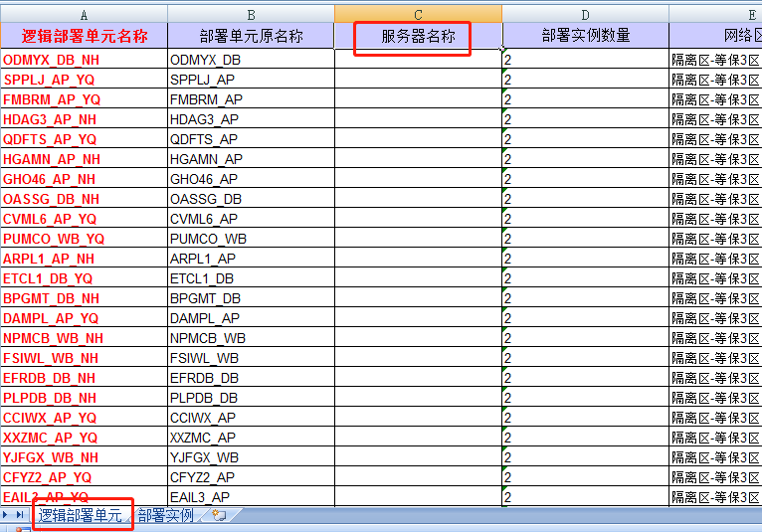Select cell CCIWX_AP_YQ
Image resolution: width=762 pixels, height=532 pixels.
(x=85, y=418)
